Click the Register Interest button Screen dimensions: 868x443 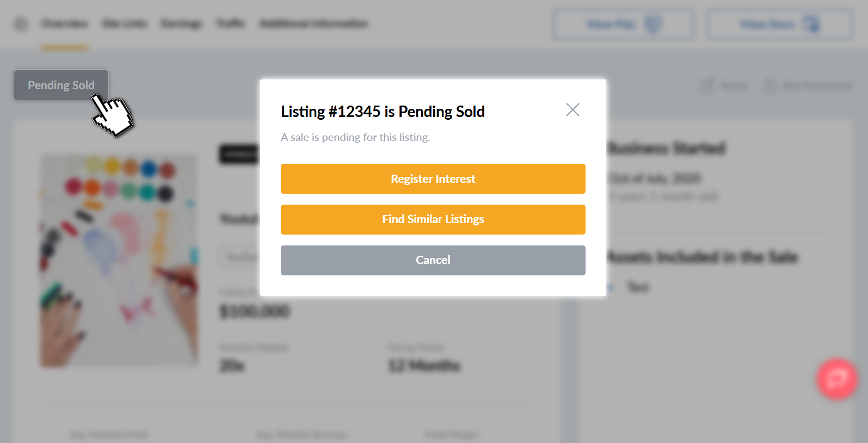433,179
